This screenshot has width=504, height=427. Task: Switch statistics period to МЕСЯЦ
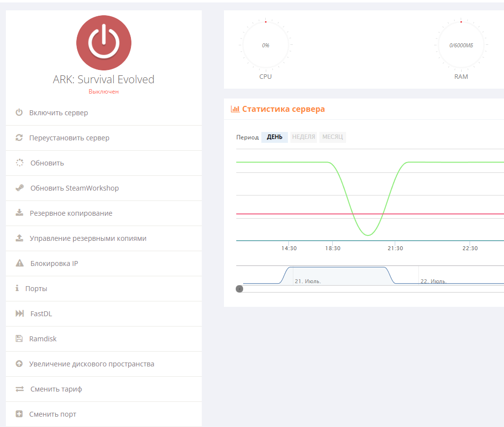click(x=333, y=137)
